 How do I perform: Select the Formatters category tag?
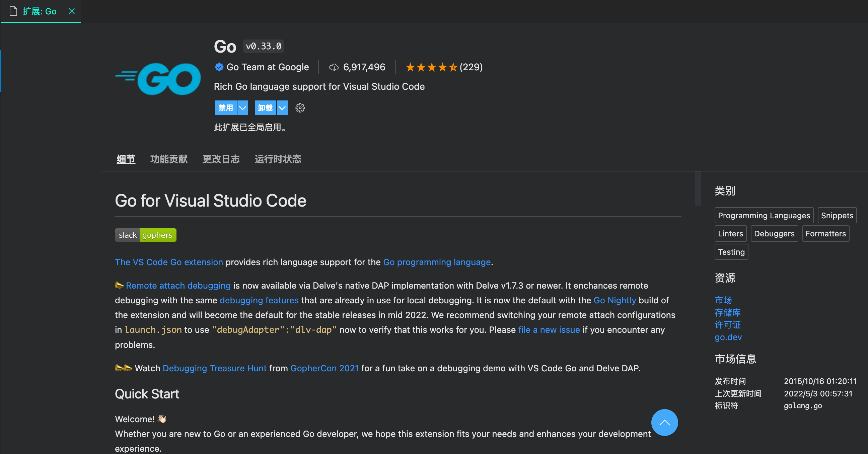[x=825, y=234]
